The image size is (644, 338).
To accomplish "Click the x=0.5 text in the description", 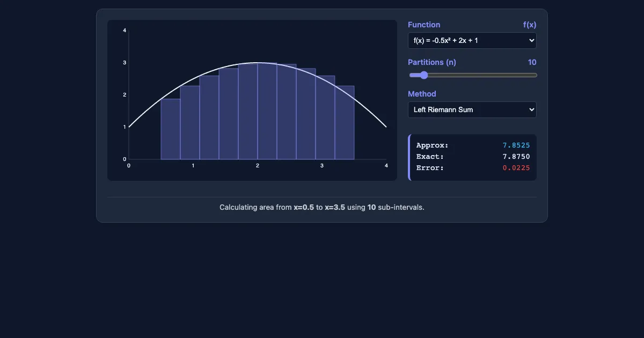I will tap(304, 207).
